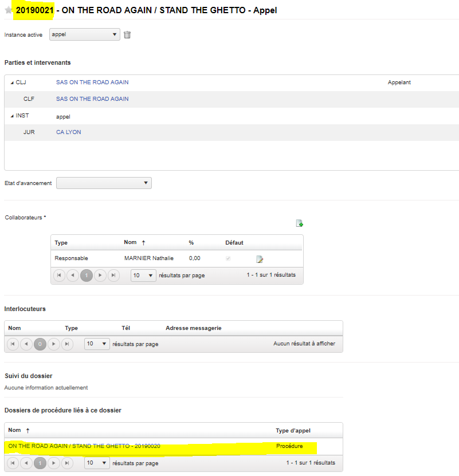Click the CLF row label

click(29, 99)
